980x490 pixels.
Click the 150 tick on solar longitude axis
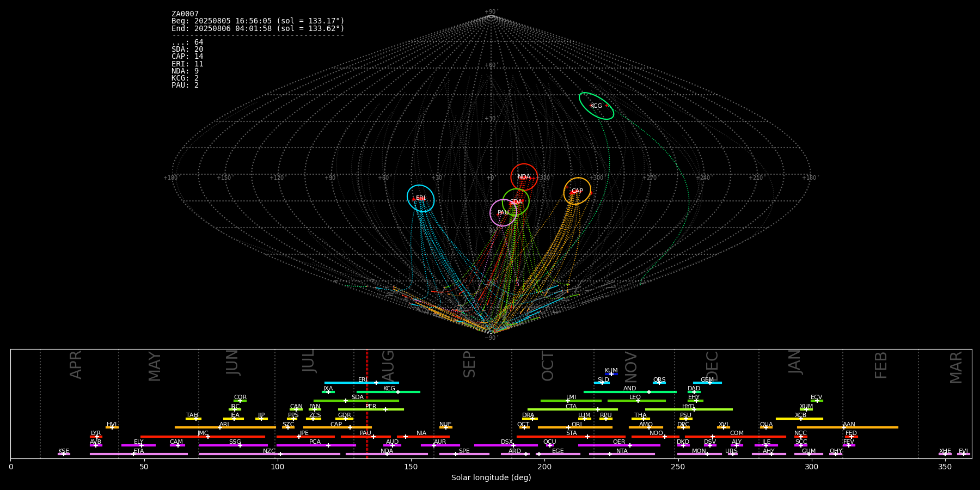(x=411, y=467)
